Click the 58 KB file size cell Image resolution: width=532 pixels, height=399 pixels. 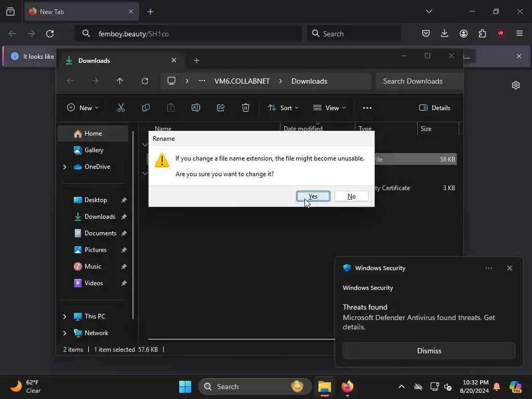[447, 159]
